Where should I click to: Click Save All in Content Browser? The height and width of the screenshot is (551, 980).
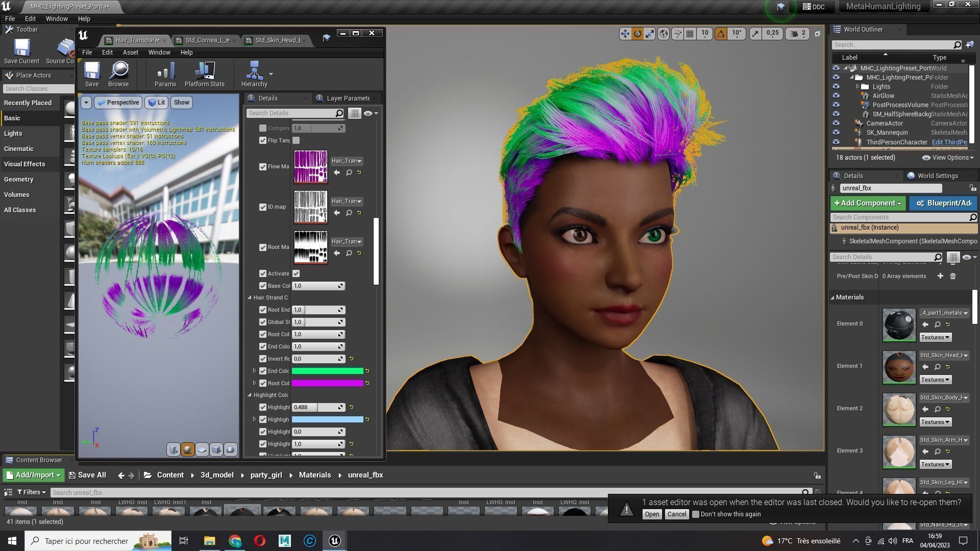pos(88,475)
